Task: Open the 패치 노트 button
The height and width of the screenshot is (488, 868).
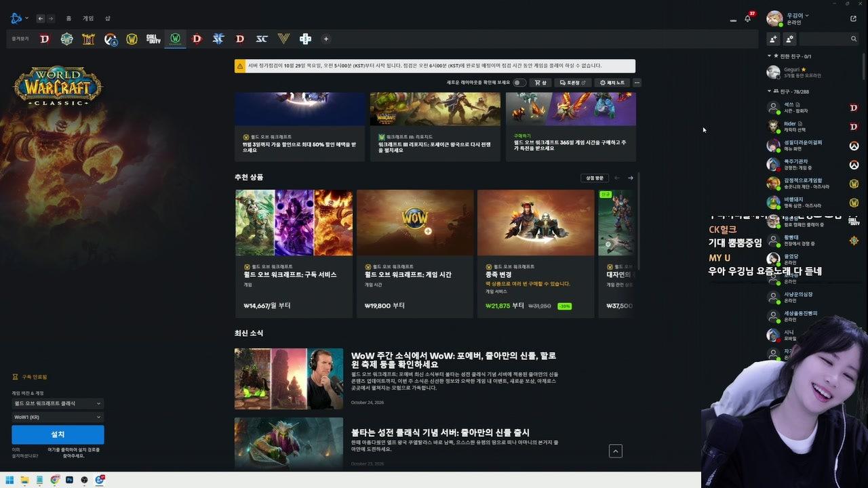Action: (x=612, y=83)
